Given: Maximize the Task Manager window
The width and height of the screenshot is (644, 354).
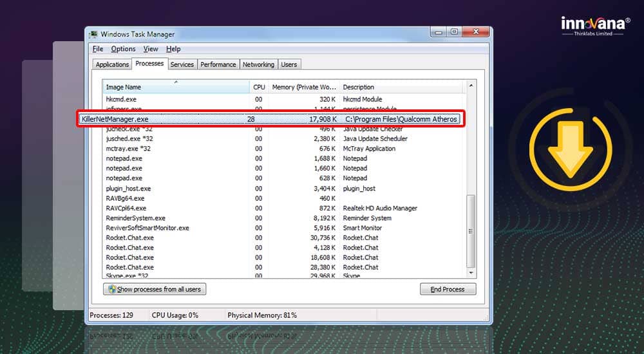Looking at the screenshot, I should pos(454,32).
